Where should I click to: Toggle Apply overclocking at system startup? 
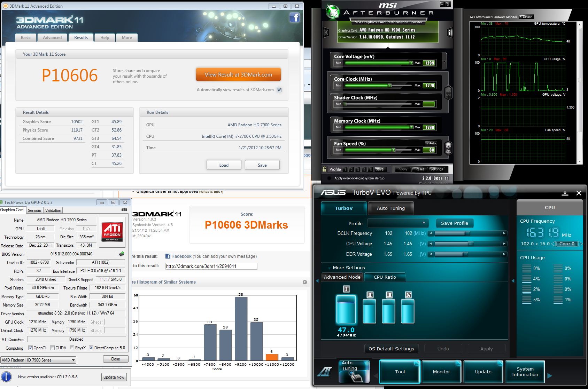(329, 178)
